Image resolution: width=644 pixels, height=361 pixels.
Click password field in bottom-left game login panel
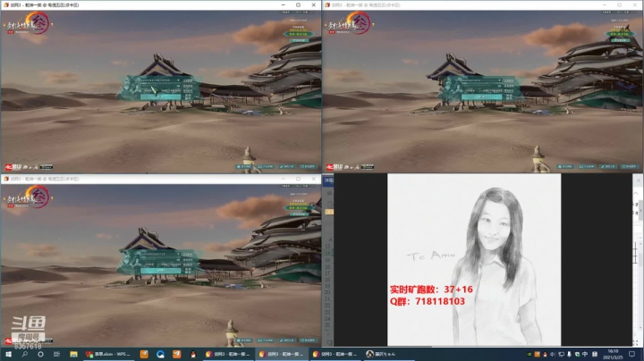tap(161, 260)
